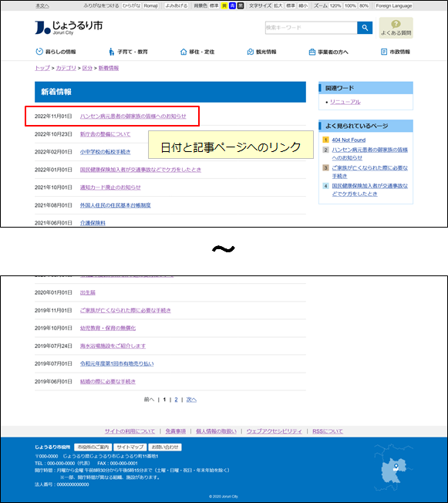The width and height of the screenshot is (448, 503).
Task: Open 令和元年度第1回市有地売り払い article
Action: (x=116, y=364)
